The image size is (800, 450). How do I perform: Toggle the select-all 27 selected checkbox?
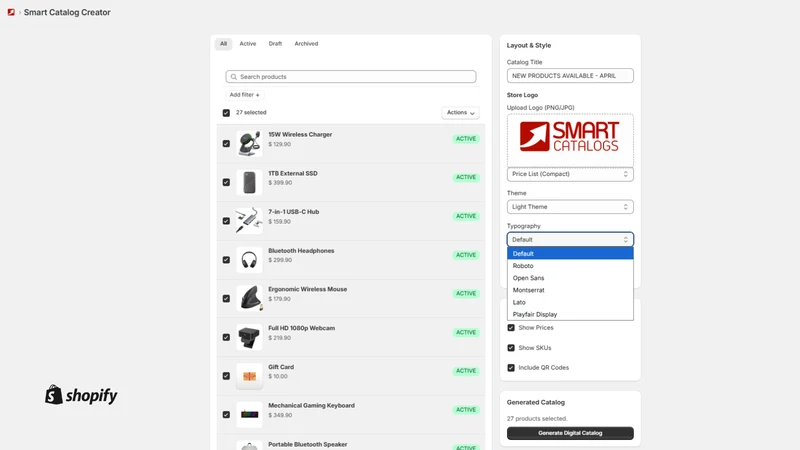pyautogui.click(x=226, y=113)
